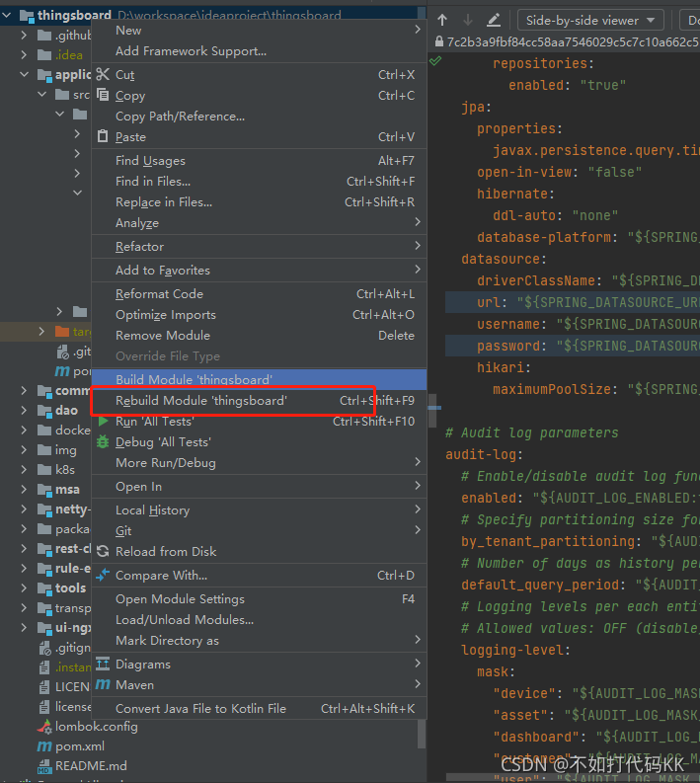Select LICENSE file in project tree
This screenshot has width=700, height=783.
tap(65, 687)
